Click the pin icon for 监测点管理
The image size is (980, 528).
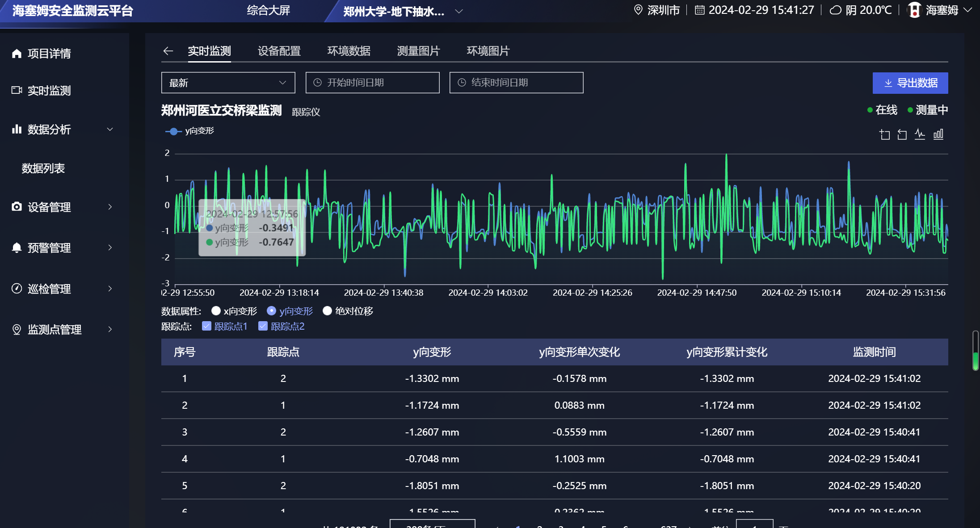coord(17,329)
